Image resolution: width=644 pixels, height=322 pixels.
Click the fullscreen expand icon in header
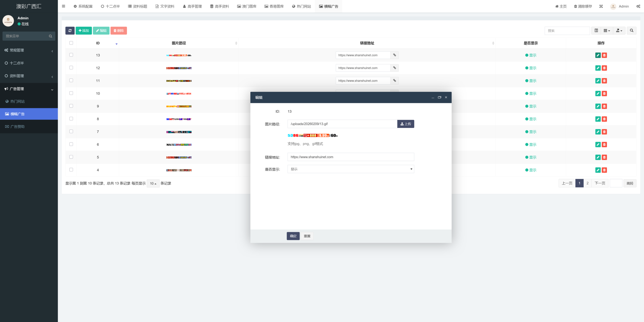601,6
